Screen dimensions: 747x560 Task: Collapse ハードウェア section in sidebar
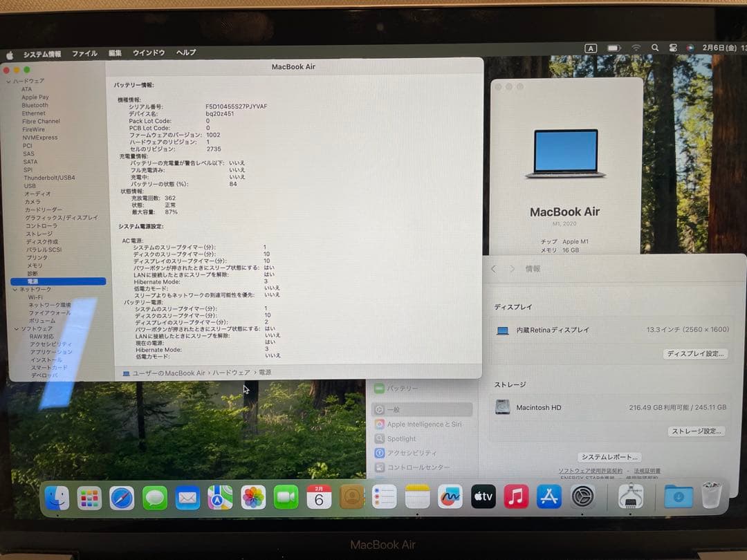pyautogui.click(x=8, y=82)
